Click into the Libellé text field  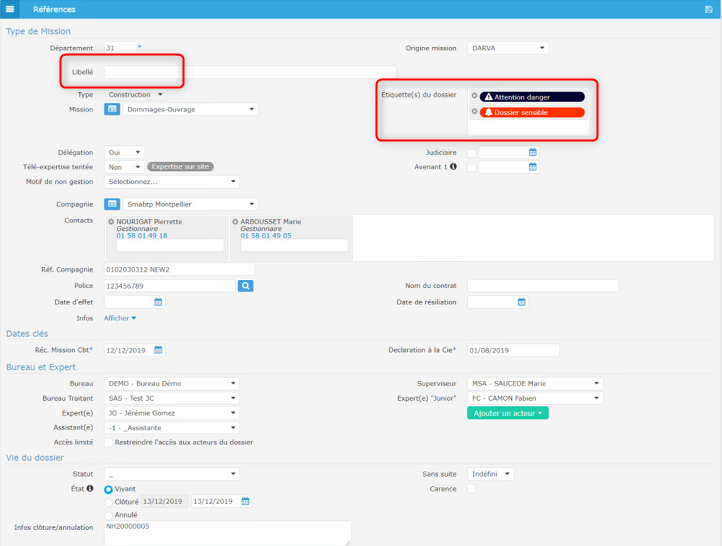250,72
